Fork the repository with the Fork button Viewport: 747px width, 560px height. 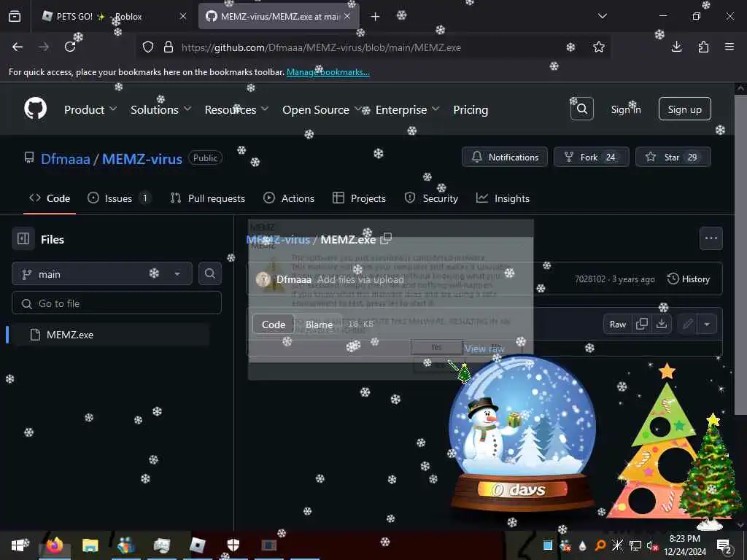click(591, 157)
